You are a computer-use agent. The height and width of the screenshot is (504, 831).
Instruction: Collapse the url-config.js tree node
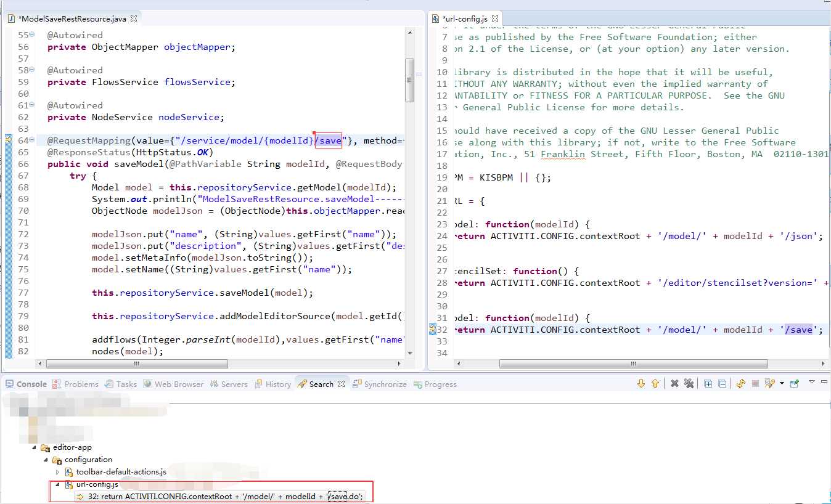click(58, 484)
